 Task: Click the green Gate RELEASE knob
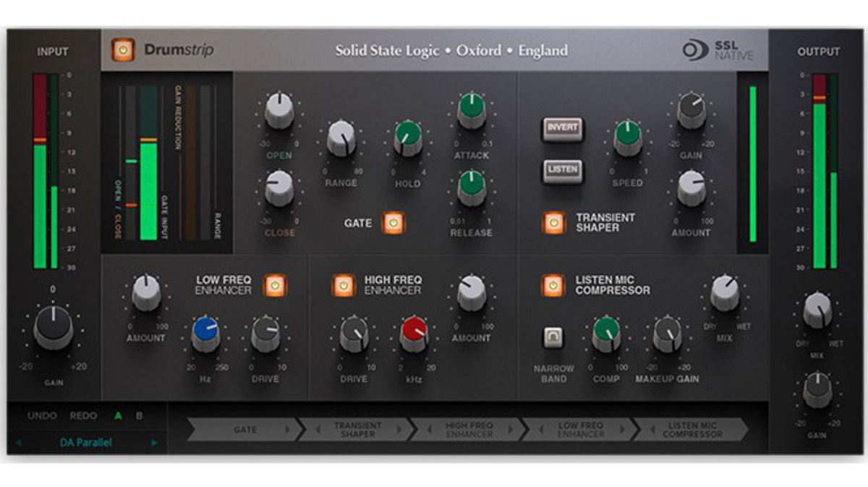pyautogui.click(x=472, y=188)
